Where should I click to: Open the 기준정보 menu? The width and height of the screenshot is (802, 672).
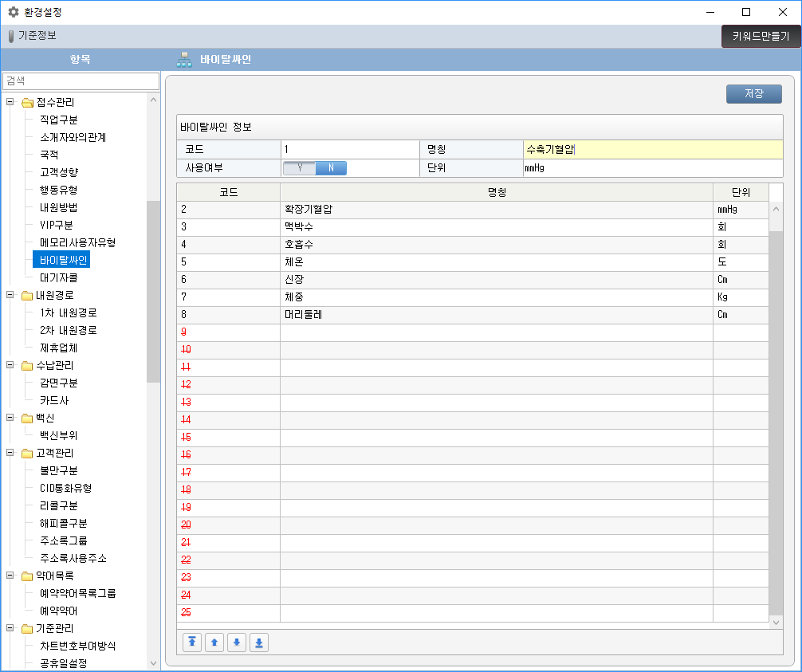32,36
